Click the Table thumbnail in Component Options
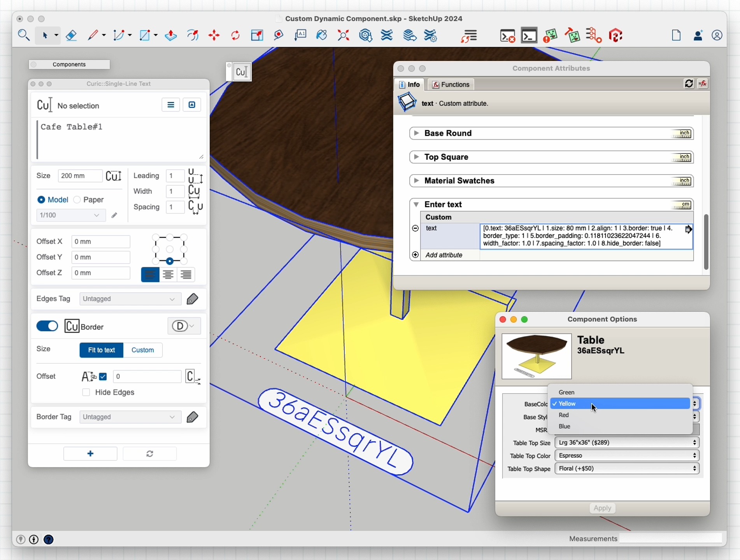This screenshot has width=740, height=560. click(537, 357)
